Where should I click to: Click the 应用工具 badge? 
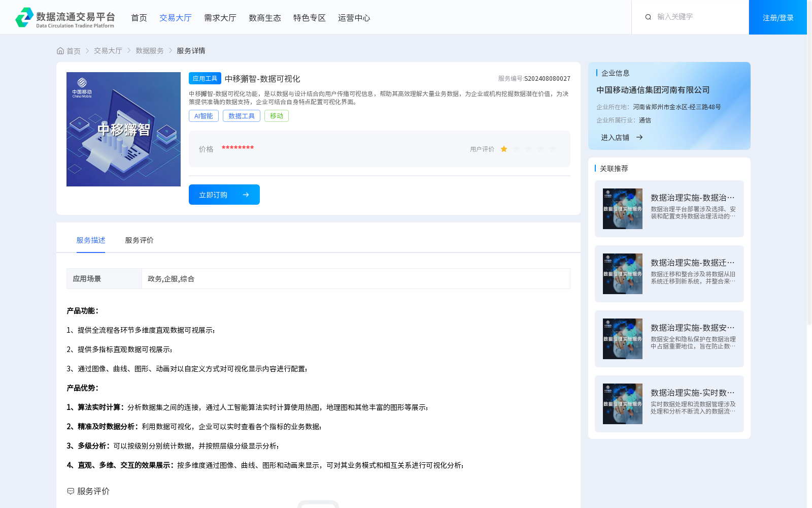(205, 78)
